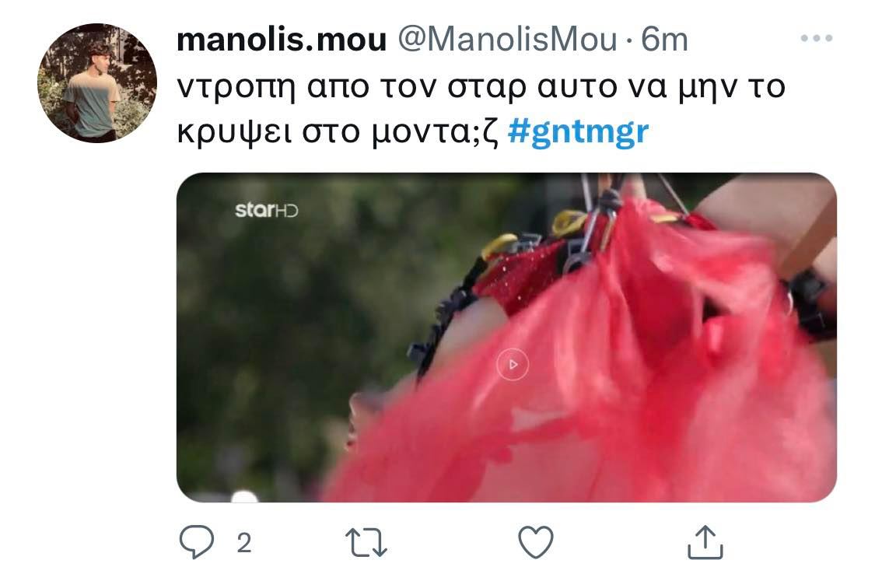The width and height of the screenshot is (875, 588).
Task: Share the tweet via the share icon
Action: [705, 541]
